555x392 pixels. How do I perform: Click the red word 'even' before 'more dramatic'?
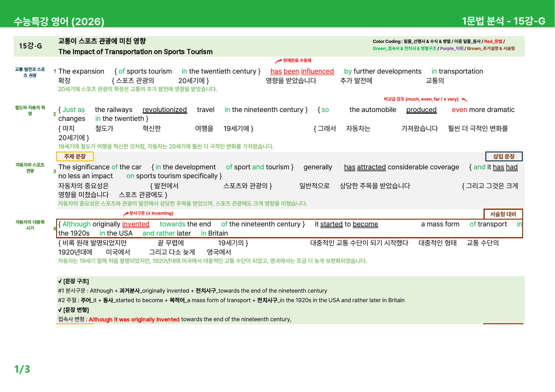coord(460,110)
